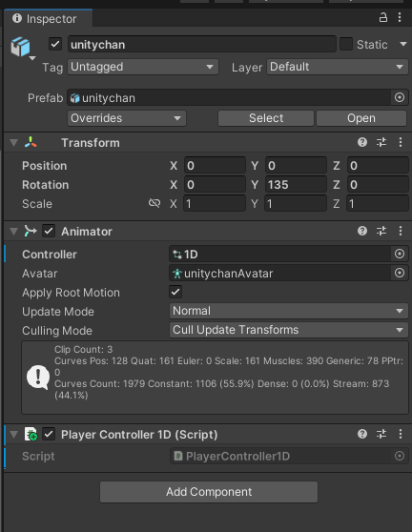The height and width of the screenshot is (532, 412).
Task: Open object picker for Controller field
Action: click(x=400, y=254)
